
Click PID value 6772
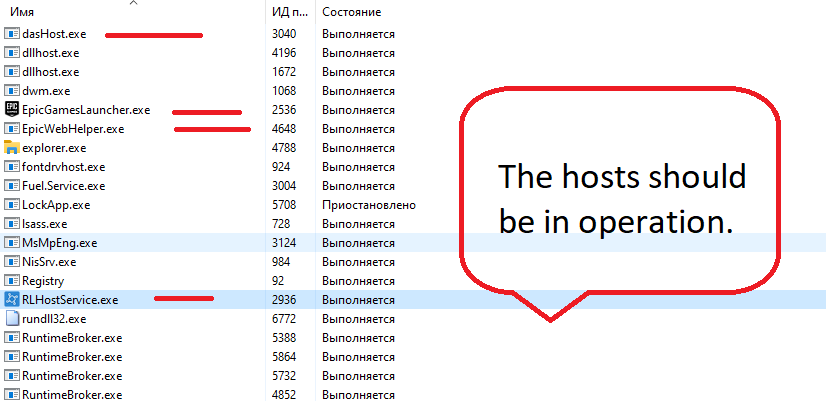(284, 319)
